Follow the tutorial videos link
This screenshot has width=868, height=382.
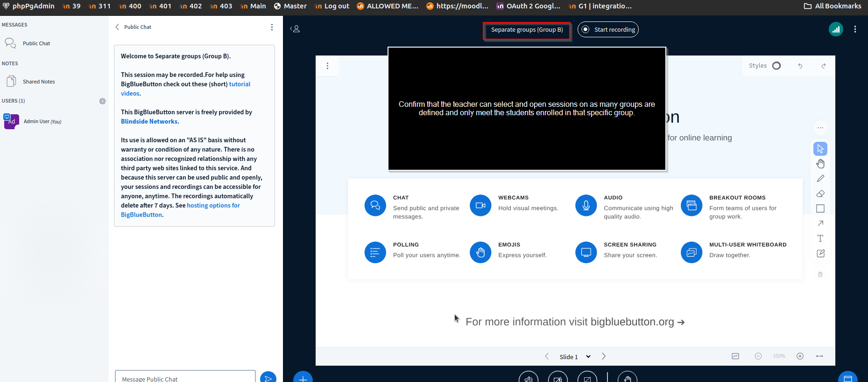tap(186, 89)
